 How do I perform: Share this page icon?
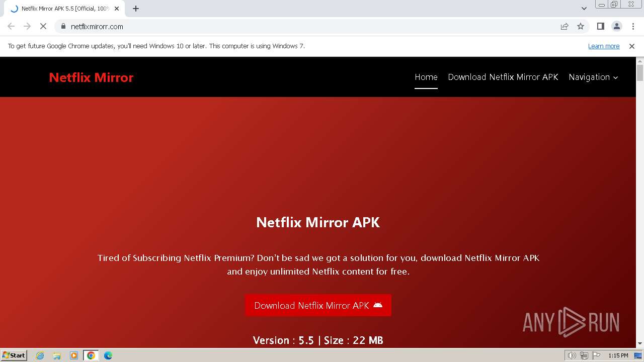coord(565,26)
